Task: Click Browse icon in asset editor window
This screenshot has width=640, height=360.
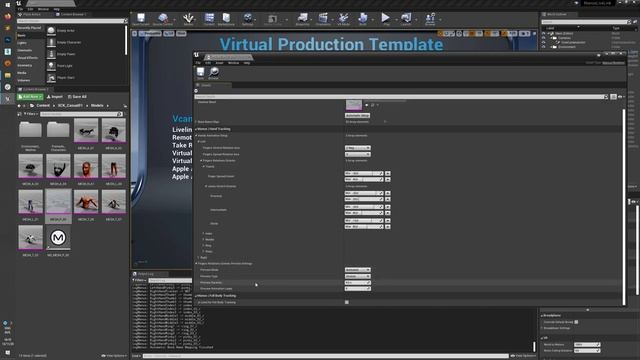Action: coord(213,73)
